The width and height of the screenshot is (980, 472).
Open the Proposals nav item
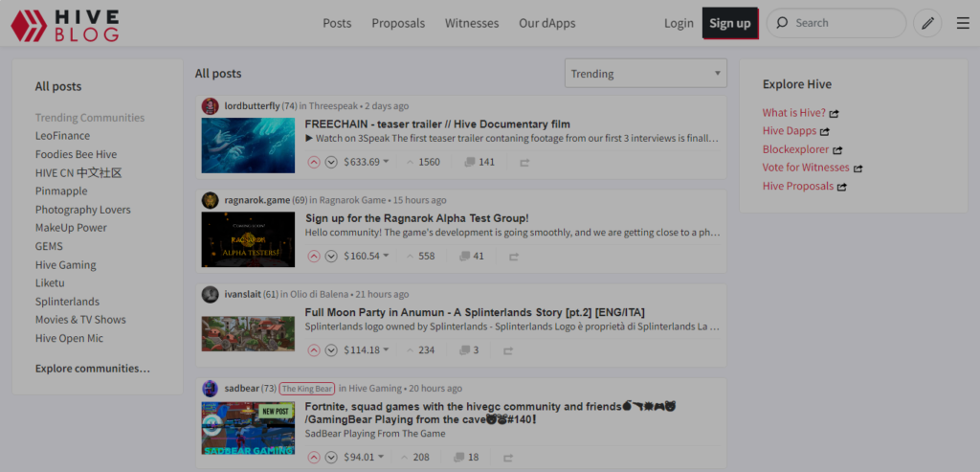tap(398, 23)
